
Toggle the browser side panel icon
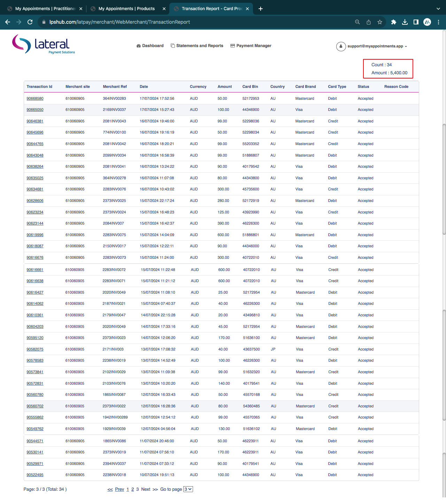[x=416, y=22]
